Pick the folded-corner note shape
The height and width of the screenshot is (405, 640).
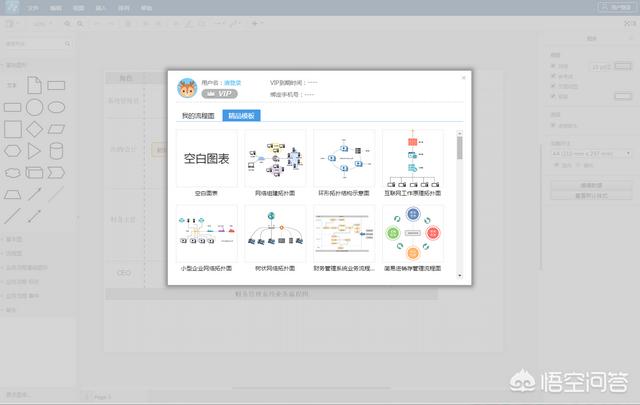pos(35,85)
